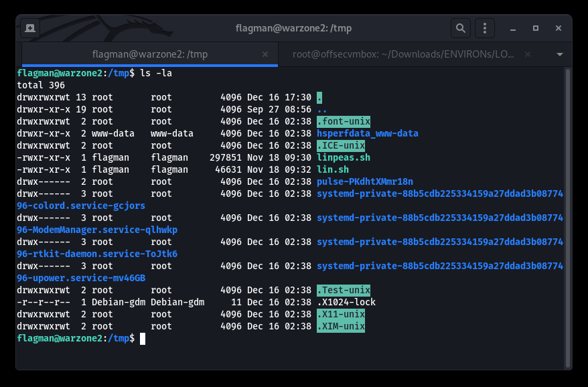Screen dimensions: 588x387
Task: Click the linpeas.sh file name
Action: click(x=343, y=157)
